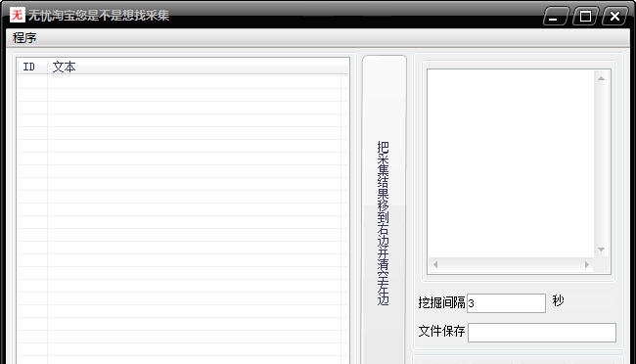Click inside the right results text box
Screen dimensions: 636x364
[x=511, y=163]
